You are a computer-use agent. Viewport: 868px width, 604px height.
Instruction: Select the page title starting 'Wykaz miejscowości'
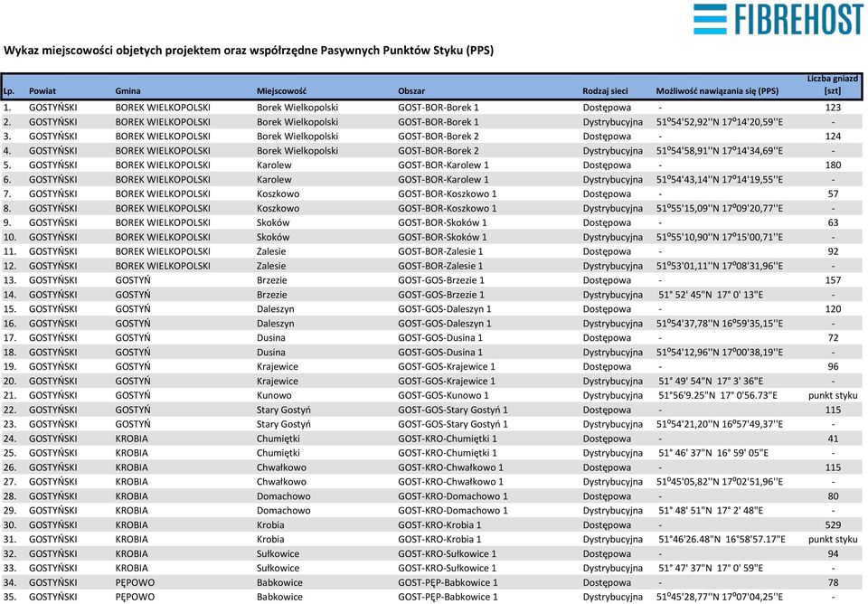coord(249,51)
